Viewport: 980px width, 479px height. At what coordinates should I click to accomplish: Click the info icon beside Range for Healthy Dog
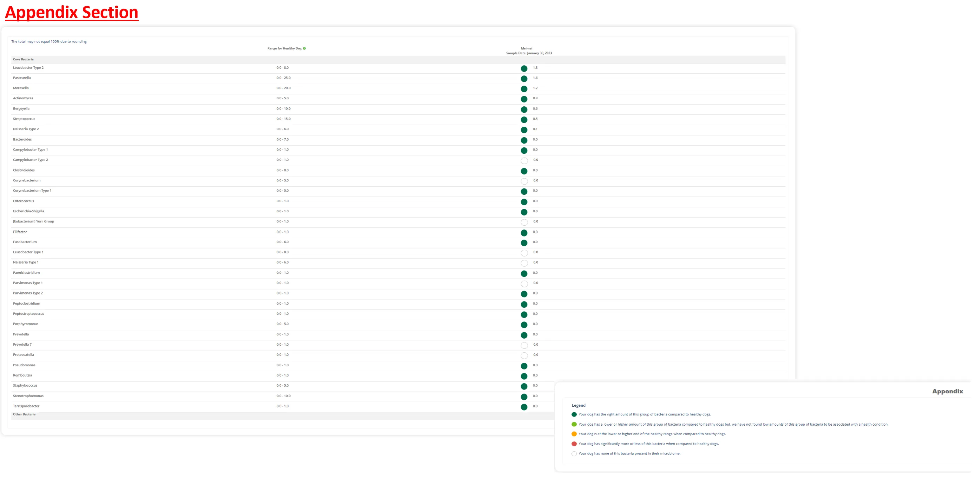click(304, 48)
